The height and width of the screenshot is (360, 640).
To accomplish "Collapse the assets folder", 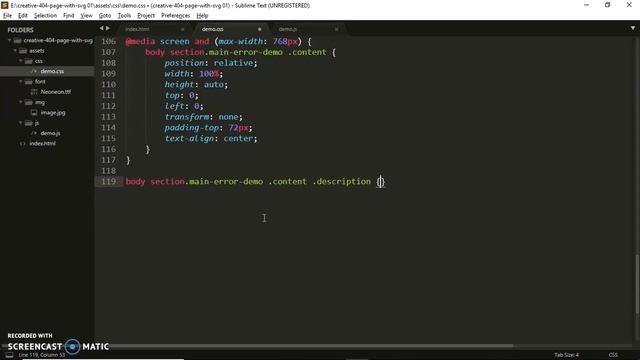I will coord(15,51).
